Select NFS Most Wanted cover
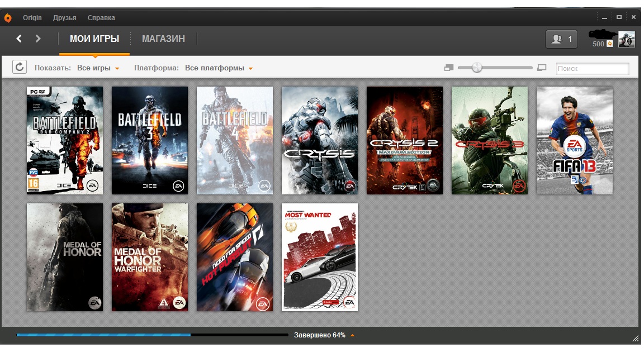The height and width of the screenshot is (362, 644). click(320, 258)
